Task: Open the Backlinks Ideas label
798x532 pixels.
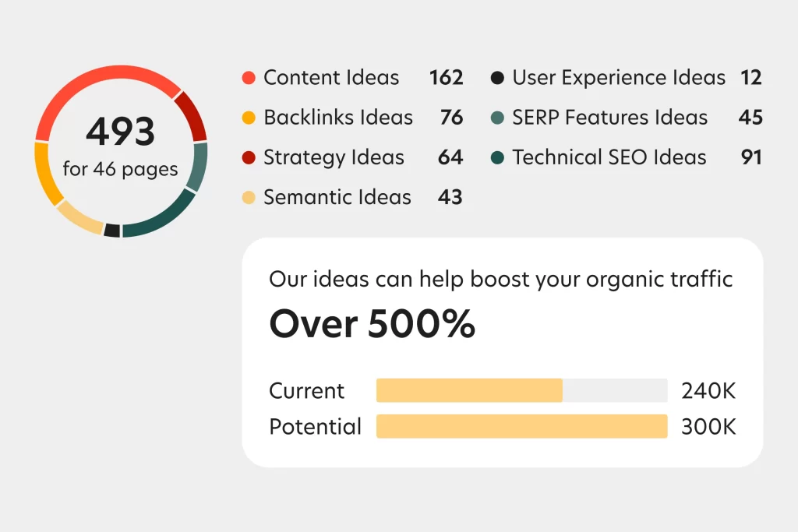Action: [x=338, y=118]
